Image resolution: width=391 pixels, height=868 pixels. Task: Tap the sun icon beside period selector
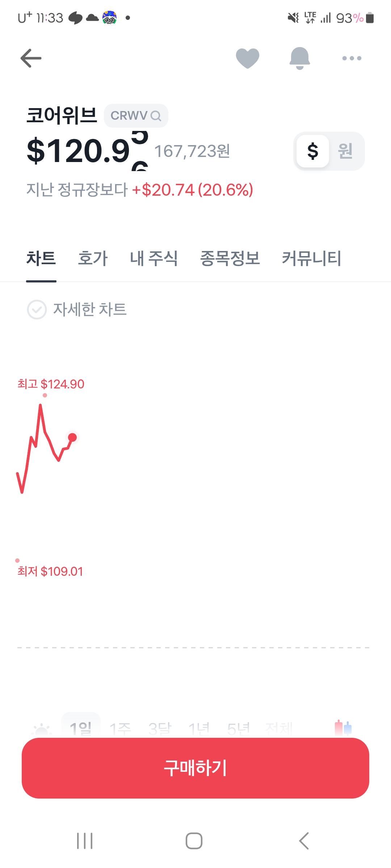(x=42, y=729)
